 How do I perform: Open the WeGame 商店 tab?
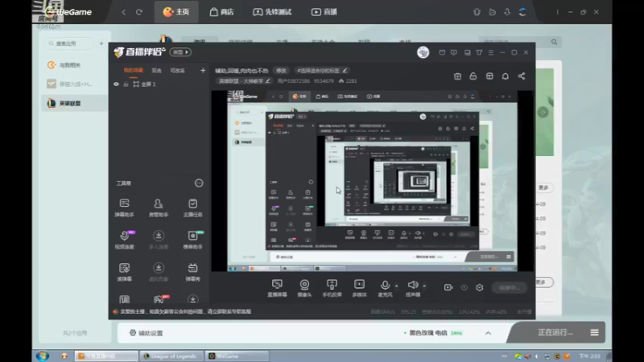coord(222,12)
